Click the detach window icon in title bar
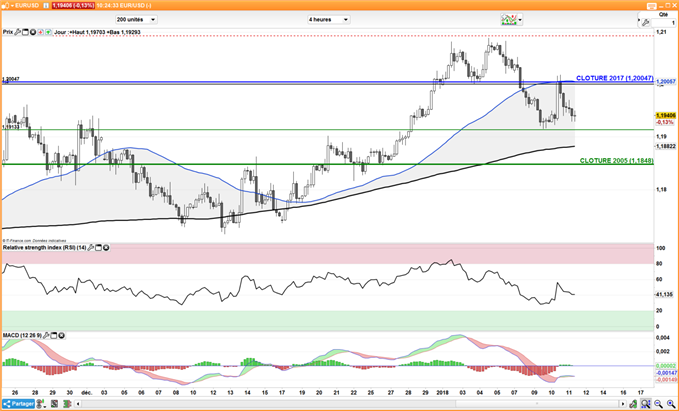 pos(652,6)
